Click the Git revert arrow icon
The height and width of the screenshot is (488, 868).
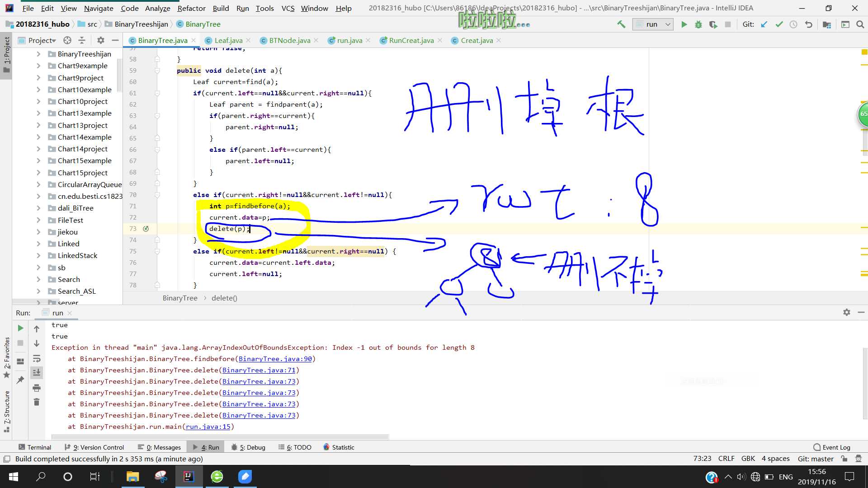809,24
